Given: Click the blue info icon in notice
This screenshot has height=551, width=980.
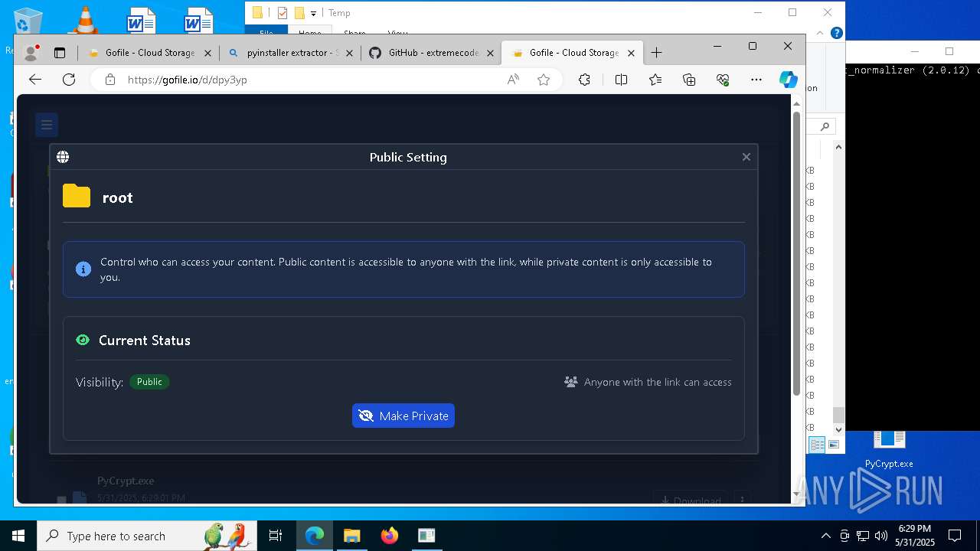Looking at the screenshot, I should point(83,269).
